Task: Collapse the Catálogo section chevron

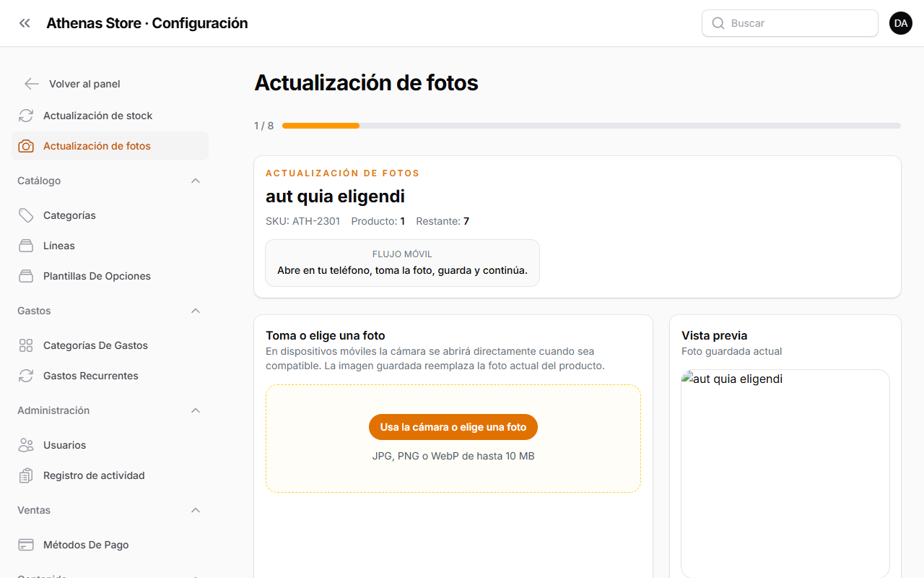Action: [196, 181]
